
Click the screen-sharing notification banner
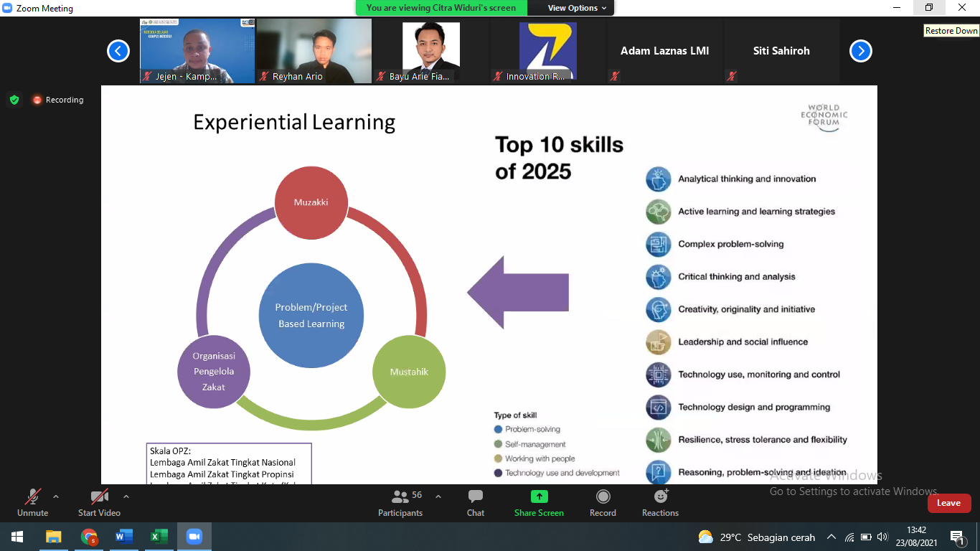441,8
